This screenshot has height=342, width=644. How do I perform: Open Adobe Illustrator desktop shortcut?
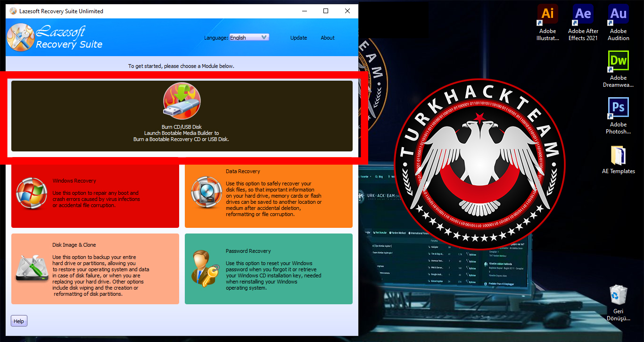(547, 23)
